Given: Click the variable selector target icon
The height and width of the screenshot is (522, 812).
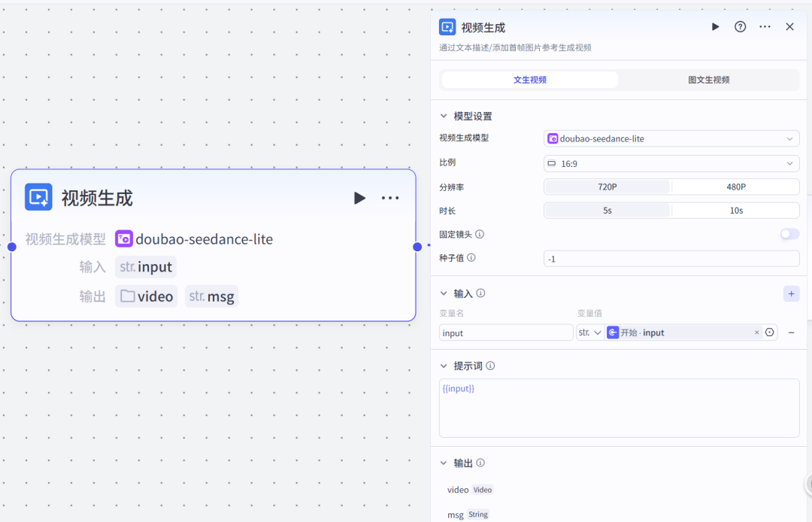Looking at the screenshot, I should click(770, 332).
